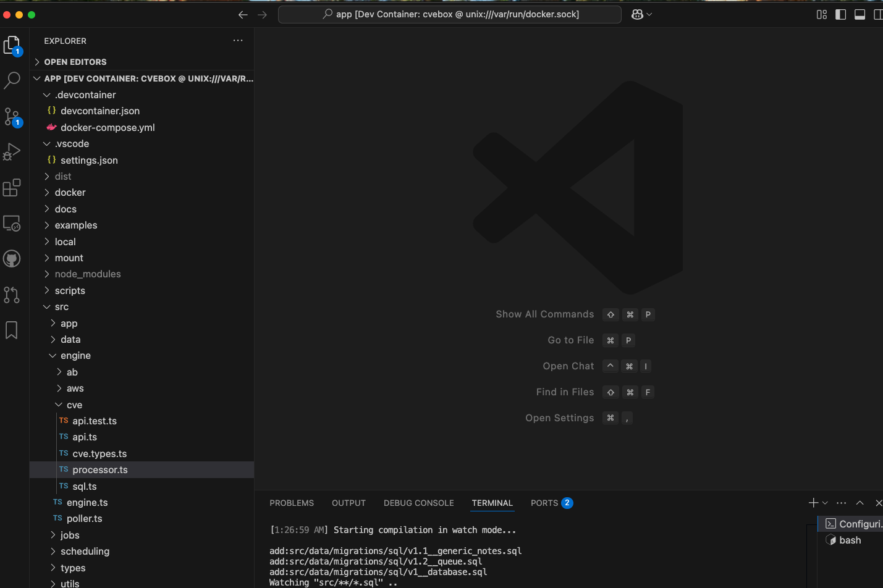Open the launch profile dropdown arrow

pos(825,503)
